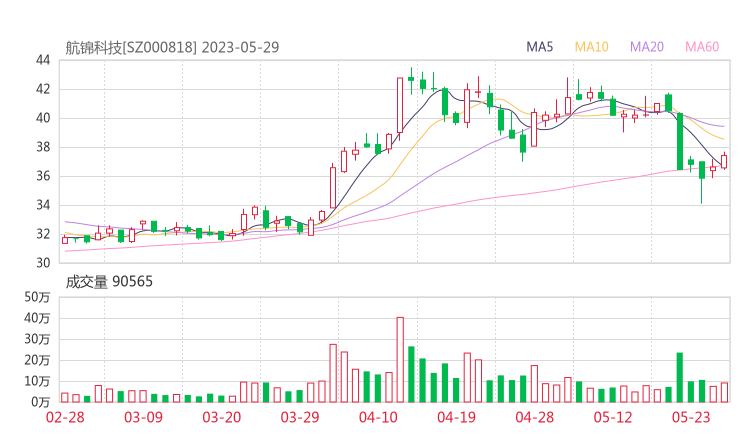Click the 03-29 date axis label
This screenshot has height=440, width=740.
(x=300, y=417)
